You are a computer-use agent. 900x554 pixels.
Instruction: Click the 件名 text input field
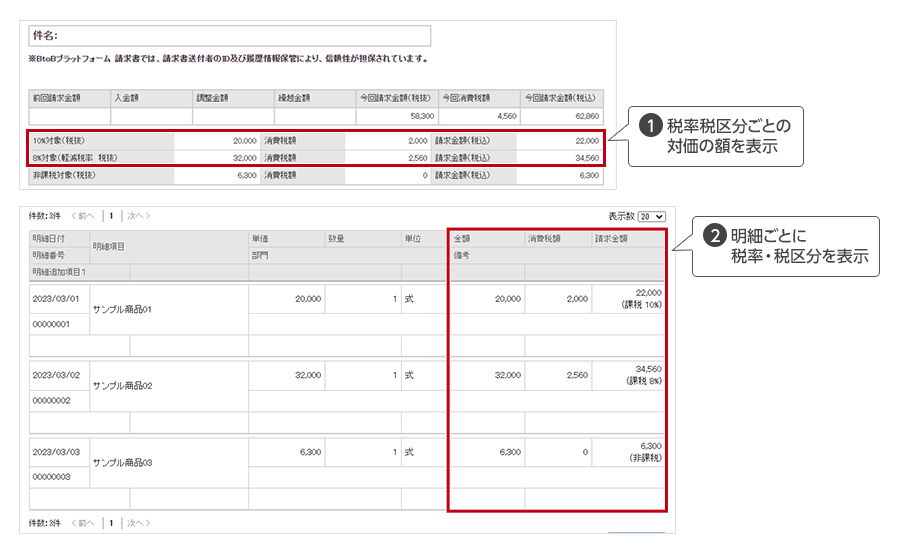click(230, 36)
